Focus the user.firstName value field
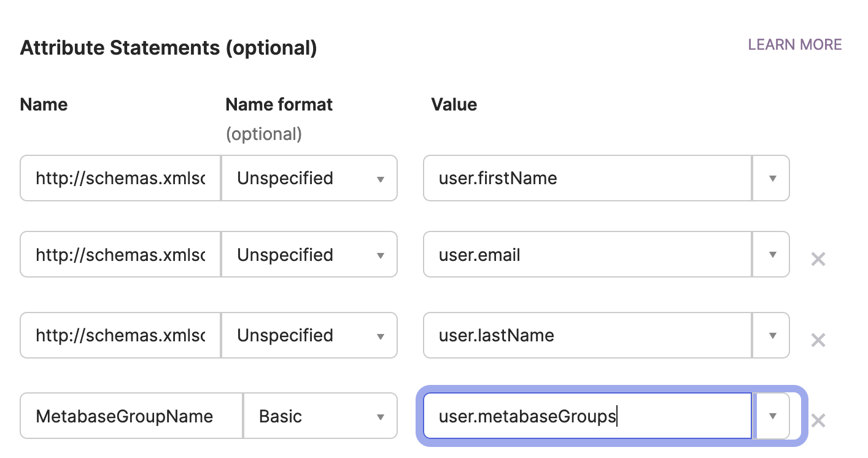Viewport: 868px width, 458px height. click(x=587, y=179)
